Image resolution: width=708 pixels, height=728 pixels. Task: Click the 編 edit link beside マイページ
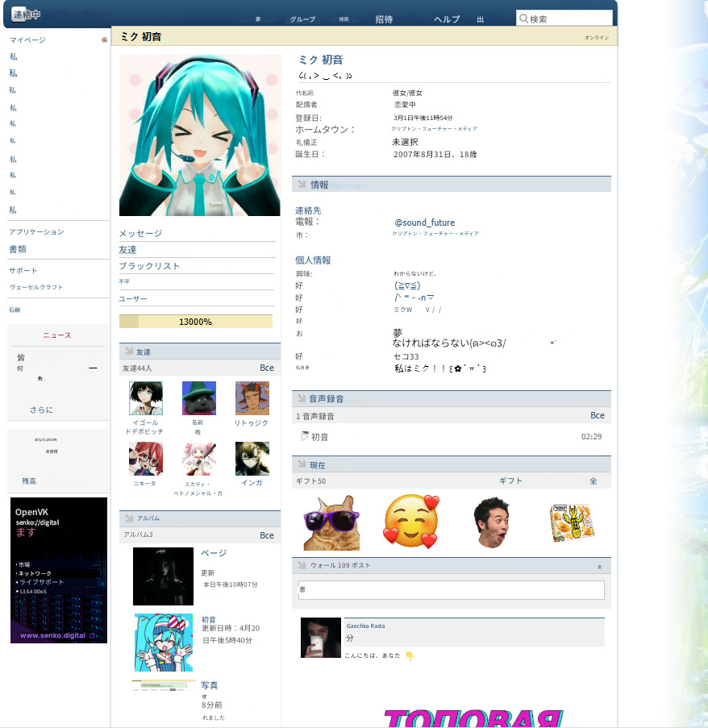click(x=104, y=40)
